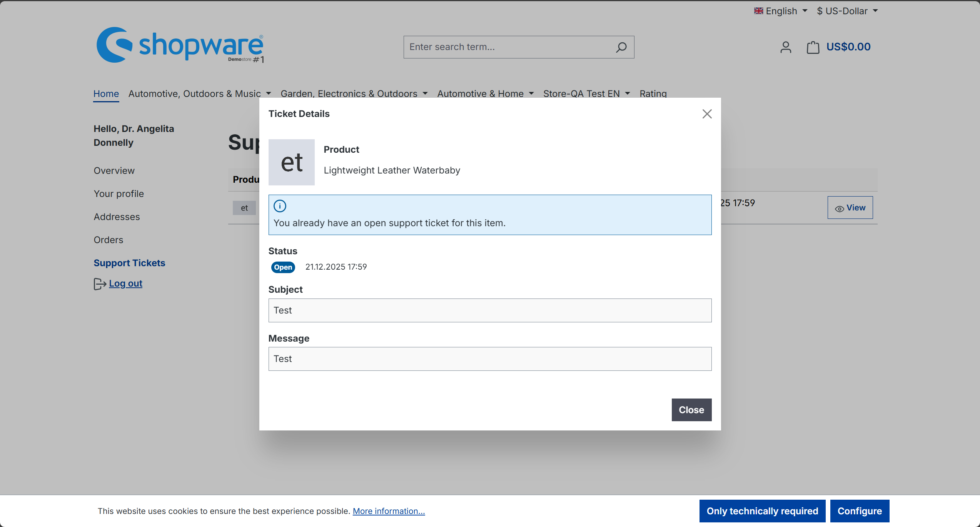
Task: Click the Subject field containing Test
Action: pyautogui.click(x=490, y=310)
